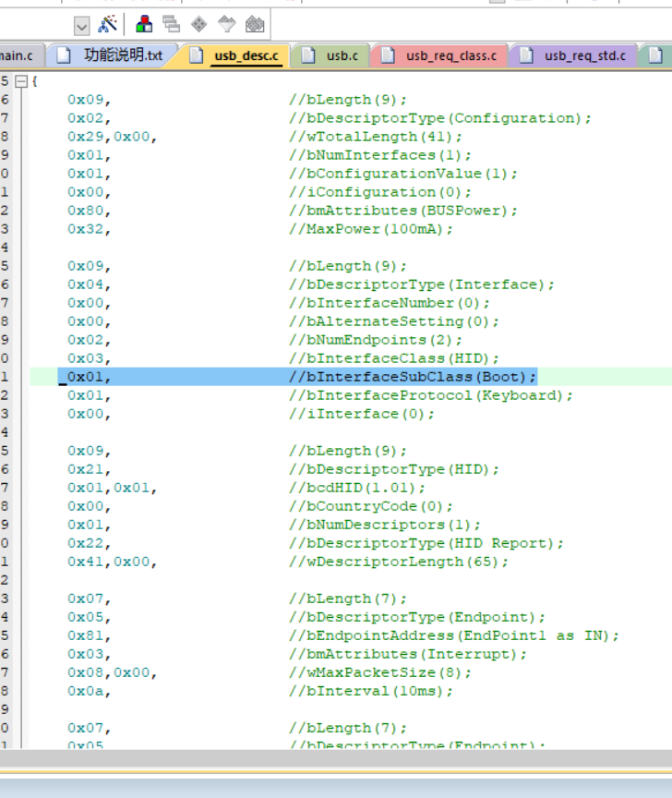Image resolution: width=672 pixels, height=798 pixels.
Task: Click the value 0x32, for MaxPower
Action: point(89,229)
